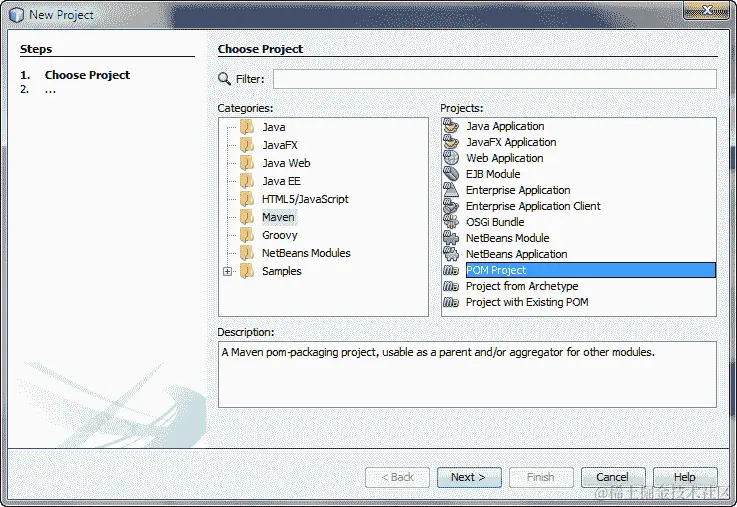Click the Project with Existing POM icon
This screenshot has height=507, width=737.
tap(451, 302)
